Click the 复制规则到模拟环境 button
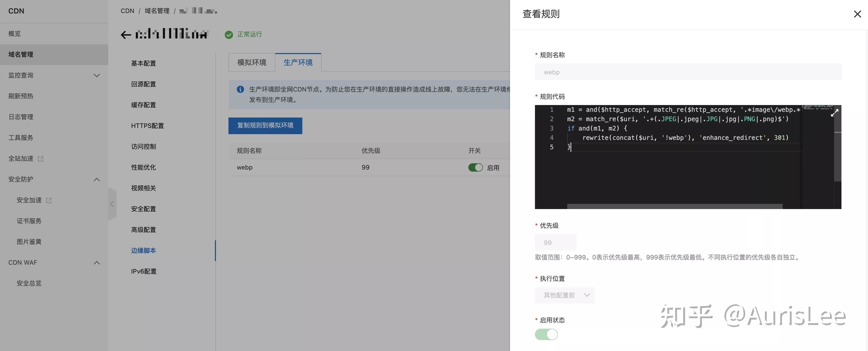The image size is (868, 351). pyautogui.click(x=265, y=126)
